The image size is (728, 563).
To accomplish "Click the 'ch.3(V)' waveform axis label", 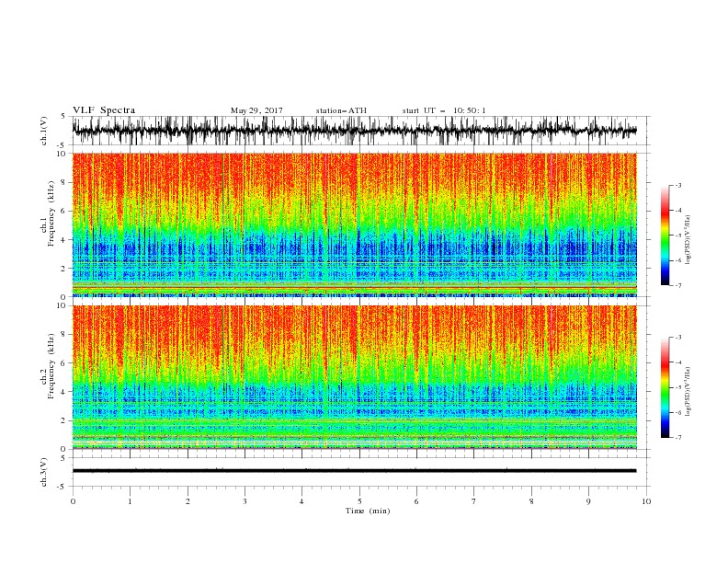I will (44, 472).
